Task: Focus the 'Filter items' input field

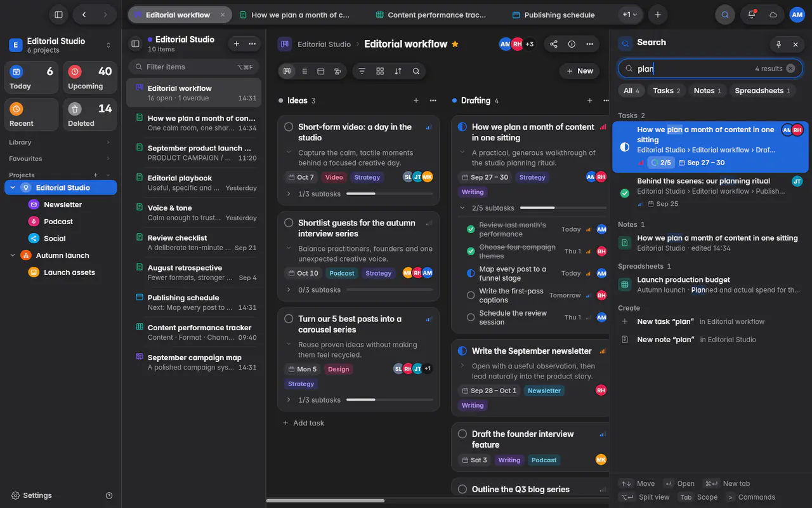Action: [193, 67]
